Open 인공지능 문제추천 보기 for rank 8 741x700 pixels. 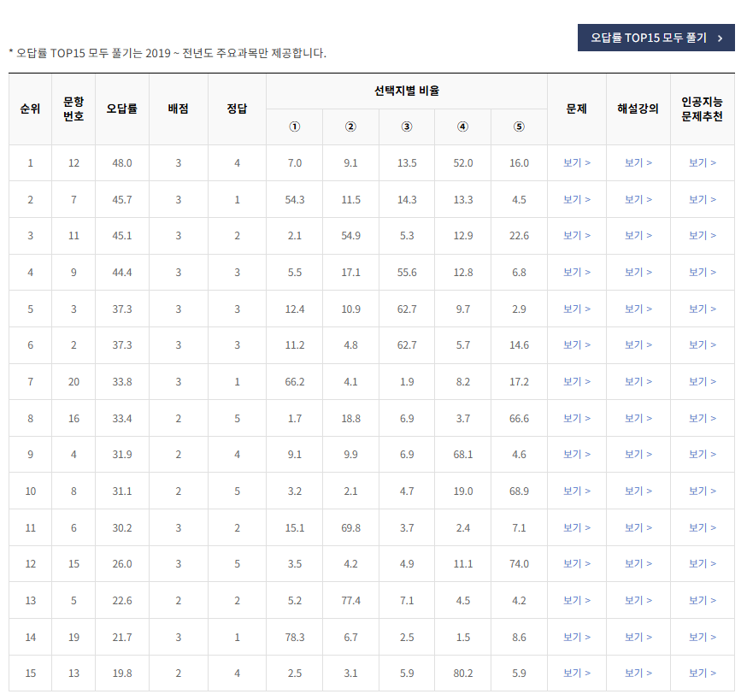tap(703, 418)
